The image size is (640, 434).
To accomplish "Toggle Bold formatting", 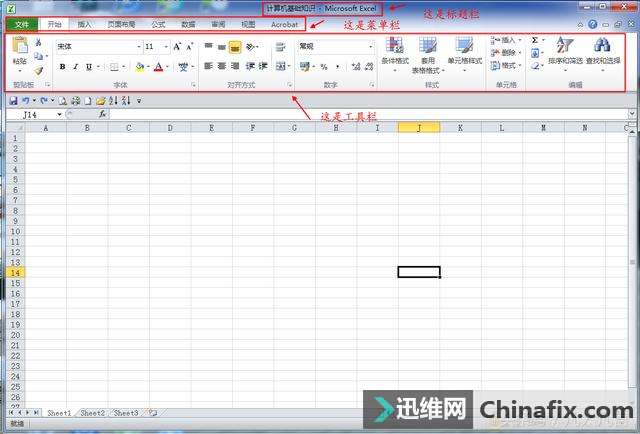I will (62, 67).
